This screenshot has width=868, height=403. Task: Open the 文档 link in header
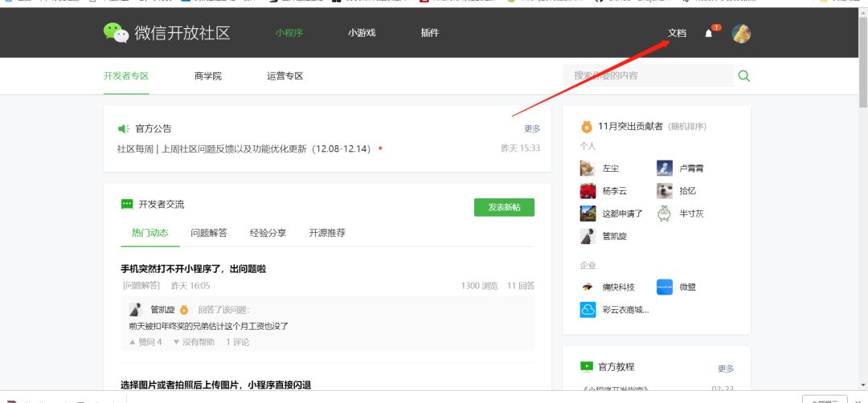tap(677, 33)
